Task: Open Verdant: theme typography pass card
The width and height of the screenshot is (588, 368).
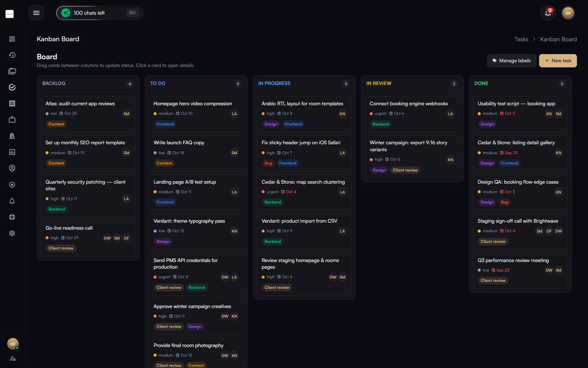Action: 196,231
